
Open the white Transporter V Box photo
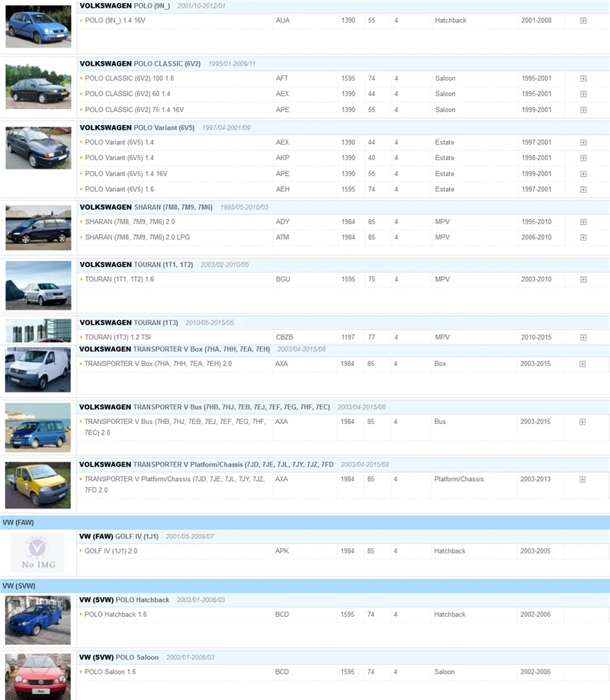[38, 370]
